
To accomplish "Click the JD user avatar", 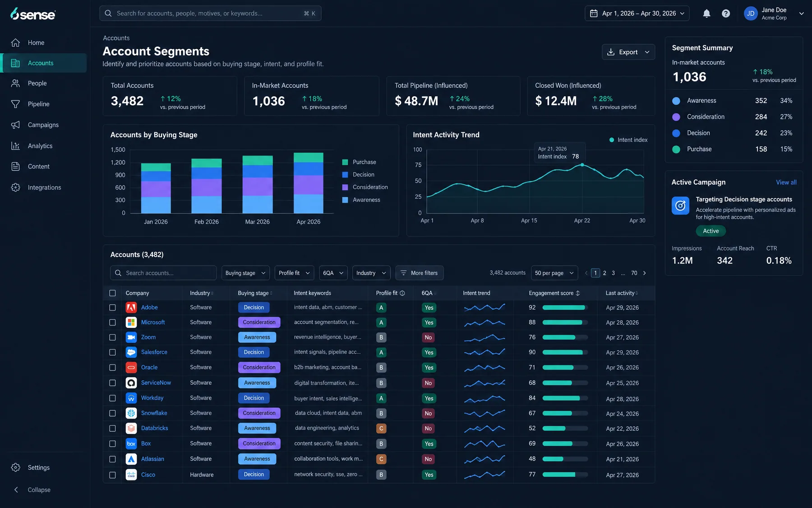I will 751,14.
